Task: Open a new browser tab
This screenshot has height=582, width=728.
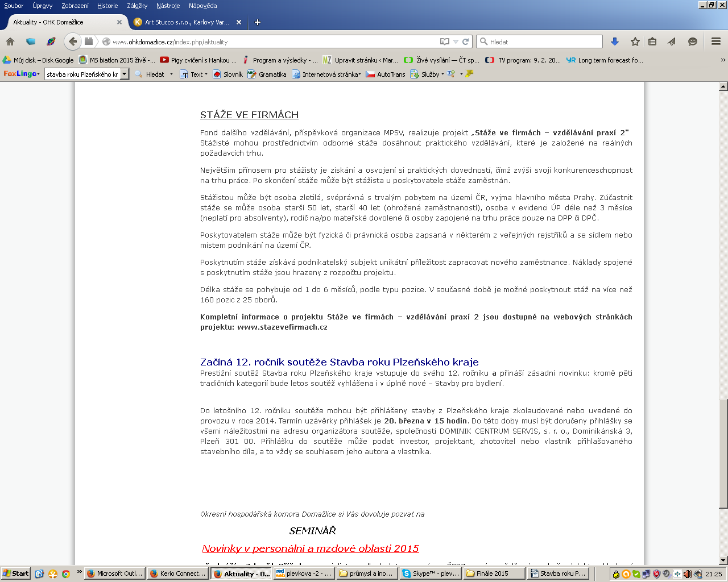Action: (258, 22)
